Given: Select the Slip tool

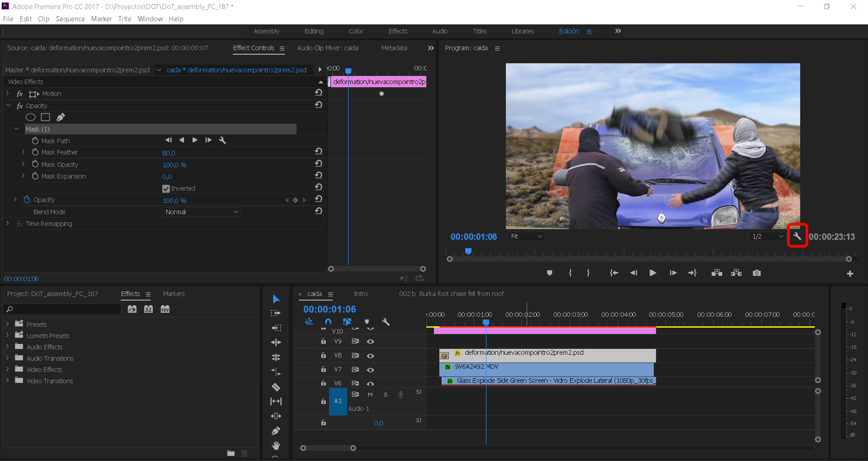Looking at the screenshot, I should point(276,401).
